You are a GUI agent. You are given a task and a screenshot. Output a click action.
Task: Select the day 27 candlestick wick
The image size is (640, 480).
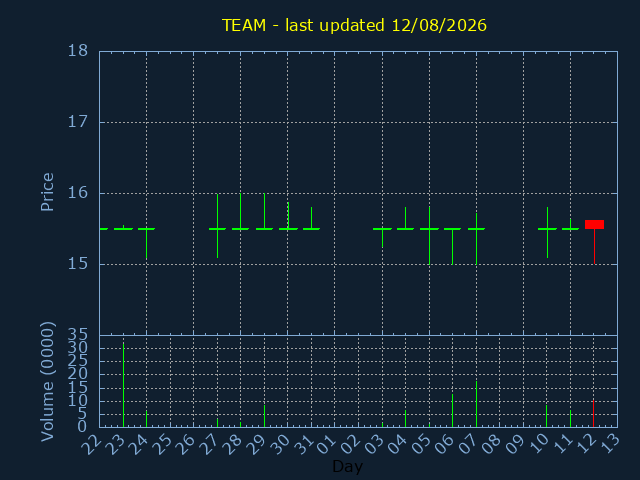point(218,226)
